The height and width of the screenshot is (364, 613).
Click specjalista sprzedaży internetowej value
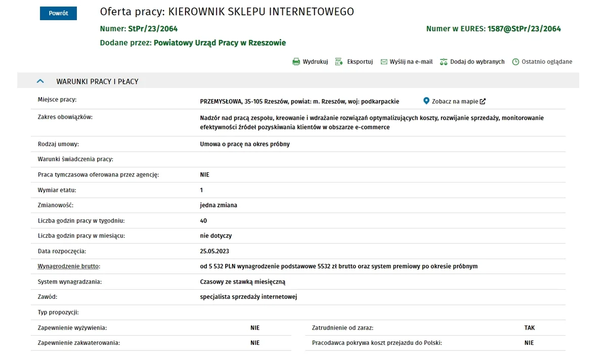pos(248,297)
